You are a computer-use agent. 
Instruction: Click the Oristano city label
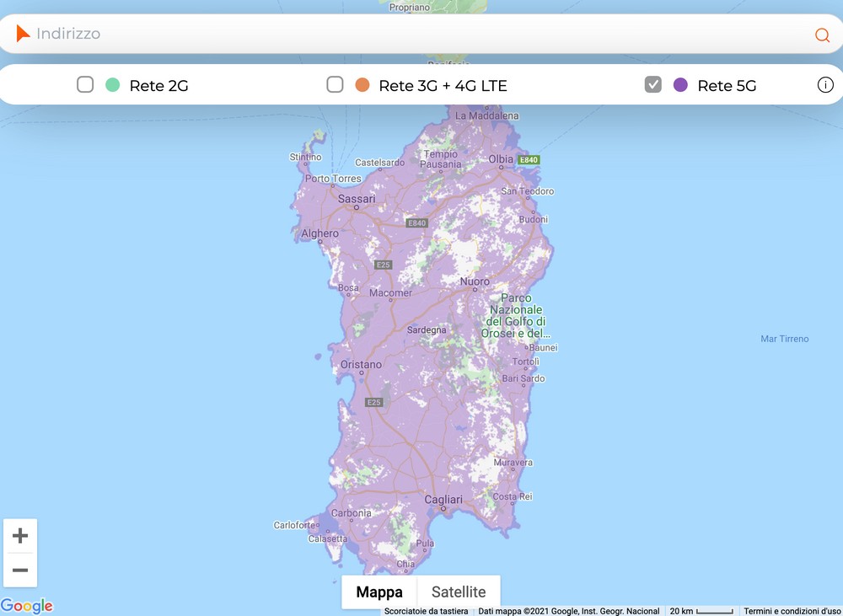pyautogui.click(x=362, y=364)
